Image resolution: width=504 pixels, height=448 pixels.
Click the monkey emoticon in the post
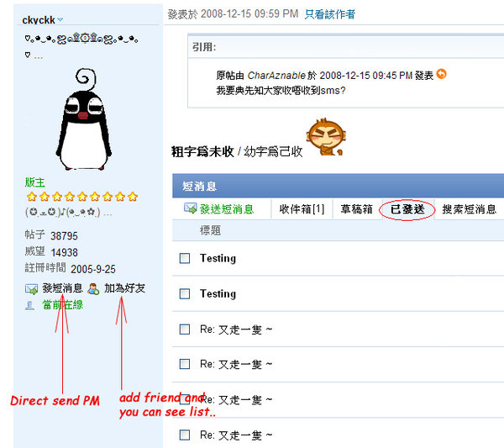[325, 137]
